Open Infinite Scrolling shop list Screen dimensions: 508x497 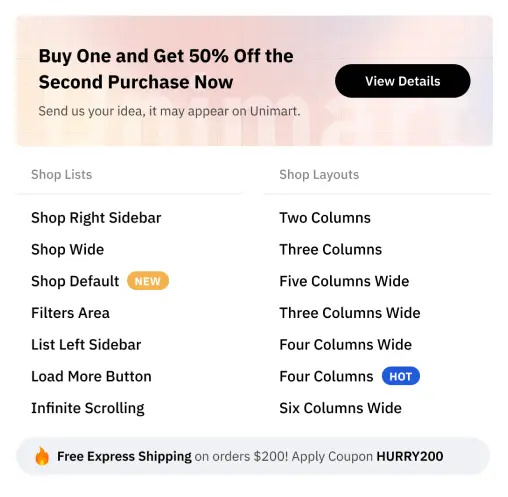click(x=88, y=408)
